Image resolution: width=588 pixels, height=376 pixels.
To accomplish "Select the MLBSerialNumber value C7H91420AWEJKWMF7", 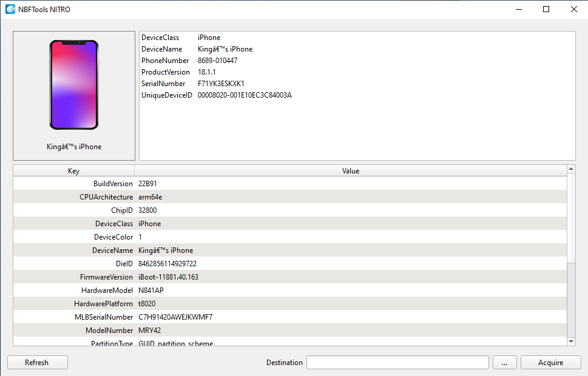I will coord(175,317).
